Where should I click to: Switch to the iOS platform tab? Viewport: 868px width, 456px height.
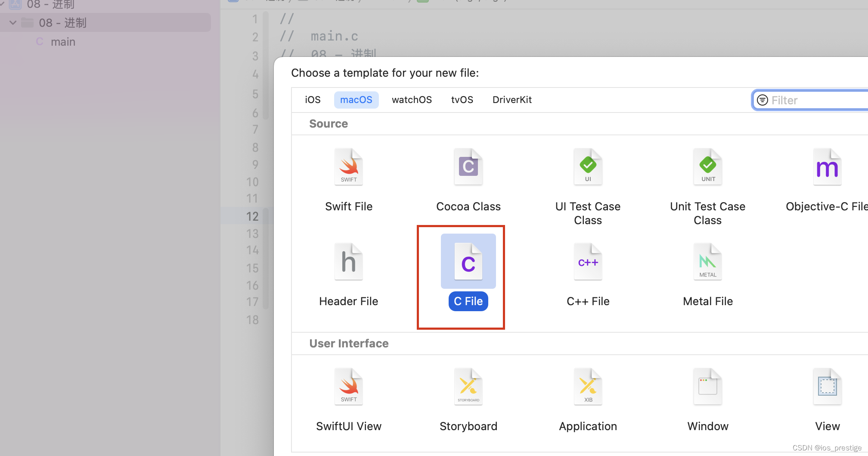tap(313, 100)
